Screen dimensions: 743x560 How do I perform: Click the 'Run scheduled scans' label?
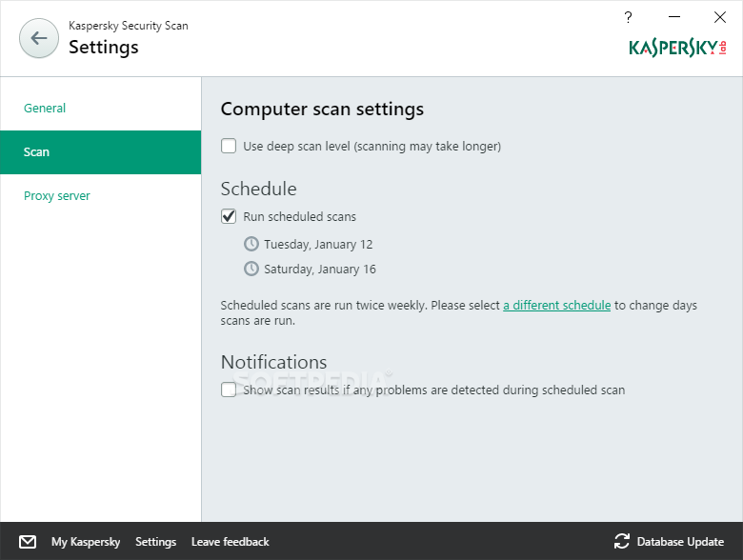click(x=299, y=217)
